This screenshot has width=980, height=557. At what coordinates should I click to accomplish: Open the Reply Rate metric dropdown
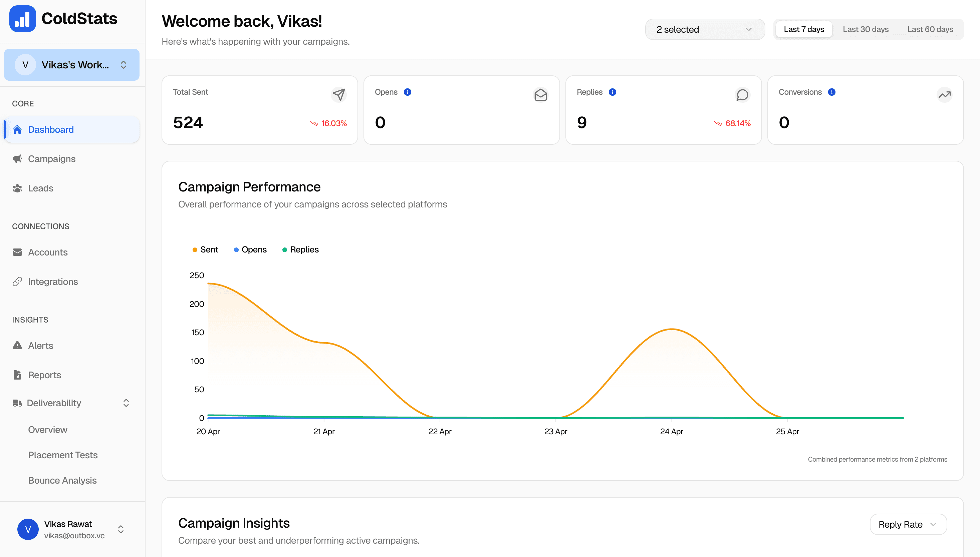pyautogui.click(x=908, y=524)
